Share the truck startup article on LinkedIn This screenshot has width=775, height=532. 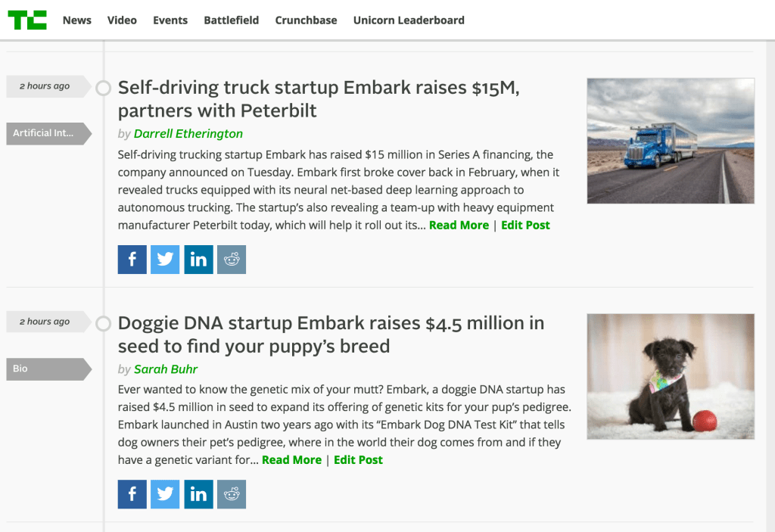(198, 260)
